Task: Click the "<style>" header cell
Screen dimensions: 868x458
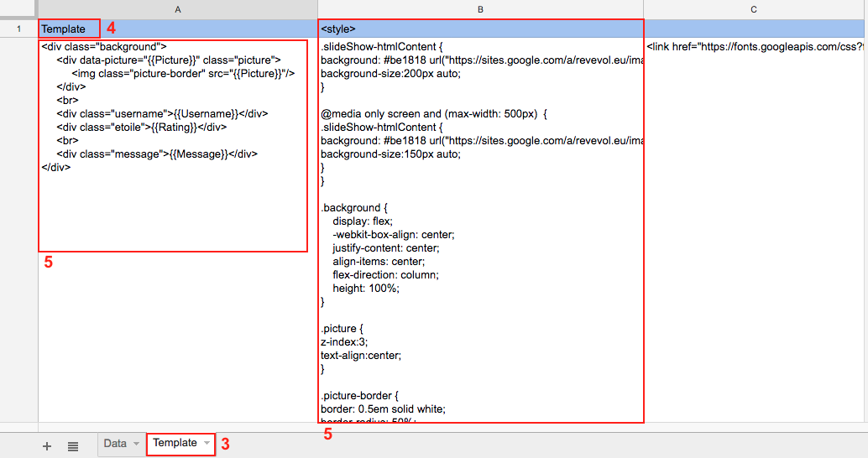Action: [x=480, y=29]
